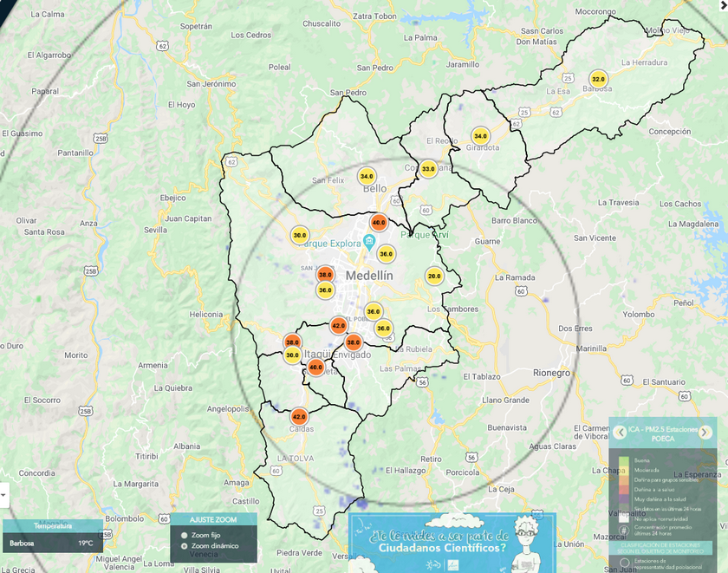Select the Zoom fijo radio option
The height and width of the screenshot is (573, 728).
pyautogui.click(x=185, y=536)
